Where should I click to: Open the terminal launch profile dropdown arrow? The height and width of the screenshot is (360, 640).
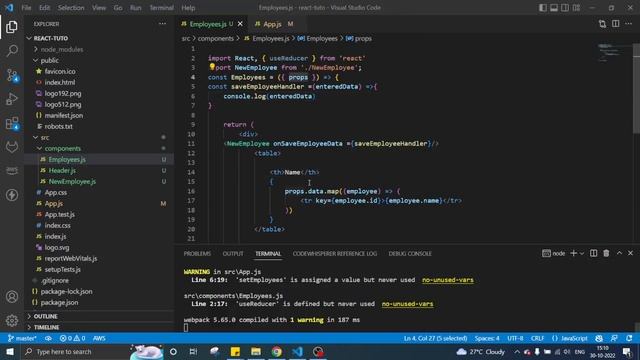[582, 253]
